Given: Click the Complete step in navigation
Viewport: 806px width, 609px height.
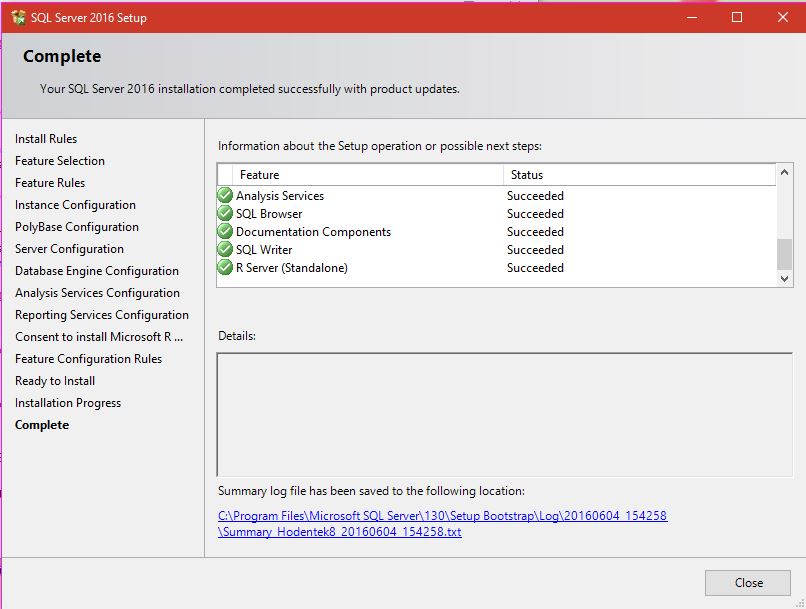Looking at the screenshot, I should click(41, 424).
